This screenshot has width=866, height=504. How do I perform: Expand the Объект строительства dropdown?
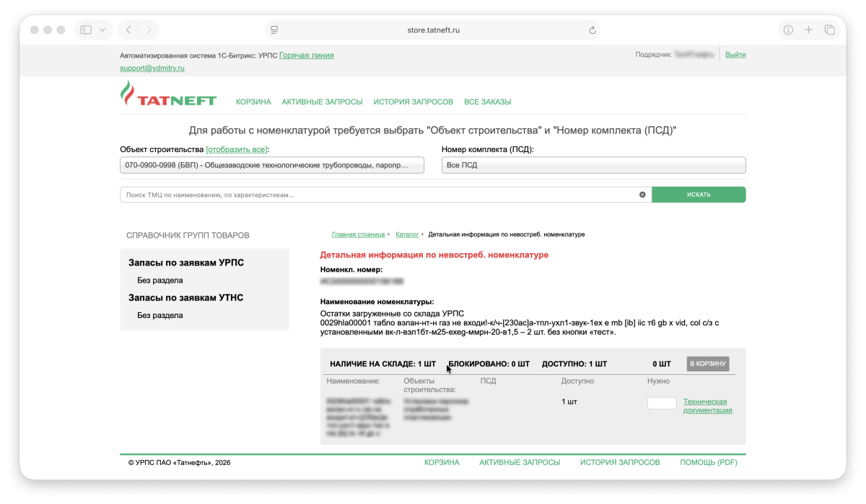(x=272, y=165)
